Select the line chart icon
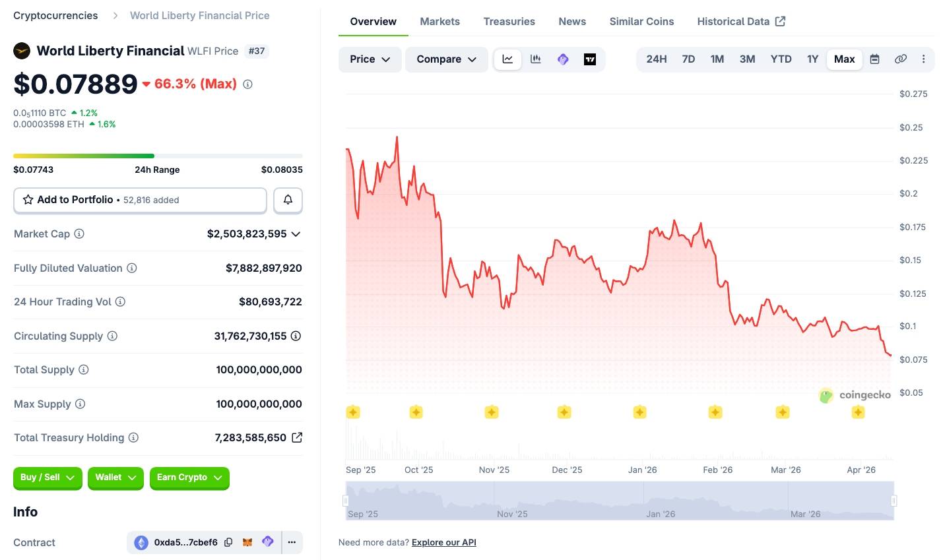This screenshot has width=943, height=560. pyautogui.click(x=507, y=59)
